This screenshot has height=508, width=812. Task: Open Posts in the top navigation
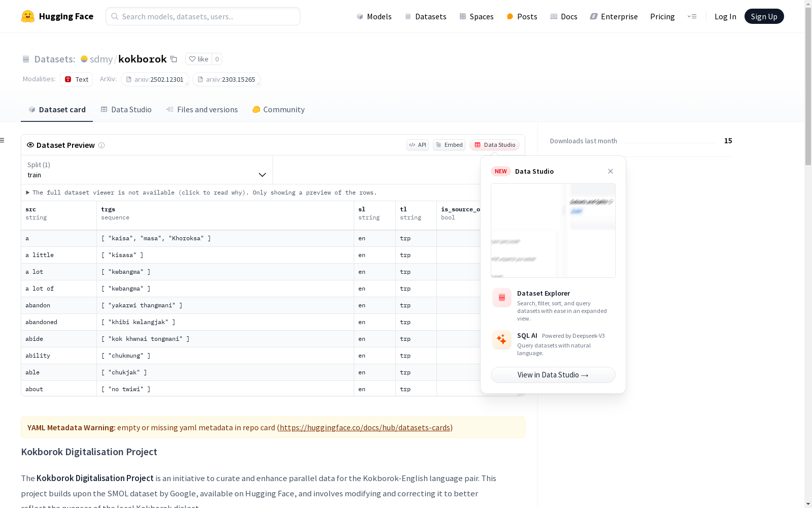[522, 16]
